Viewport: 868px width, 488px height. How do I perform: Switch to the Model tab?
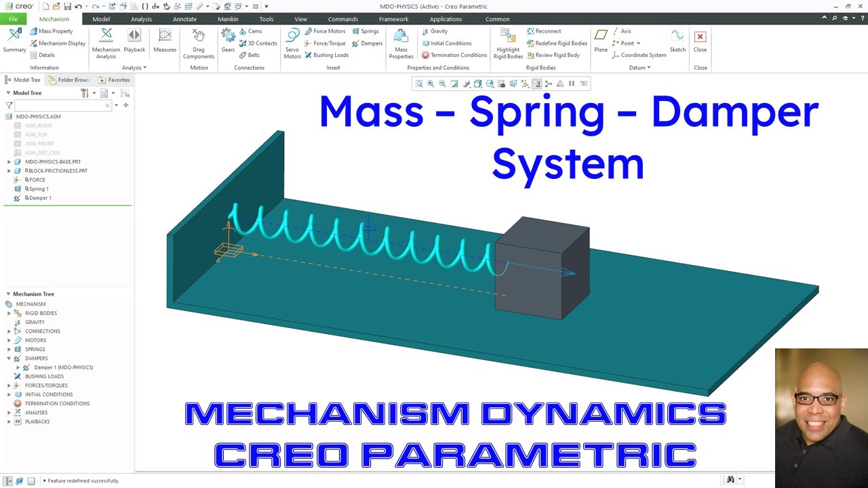[x=101, y=19]
